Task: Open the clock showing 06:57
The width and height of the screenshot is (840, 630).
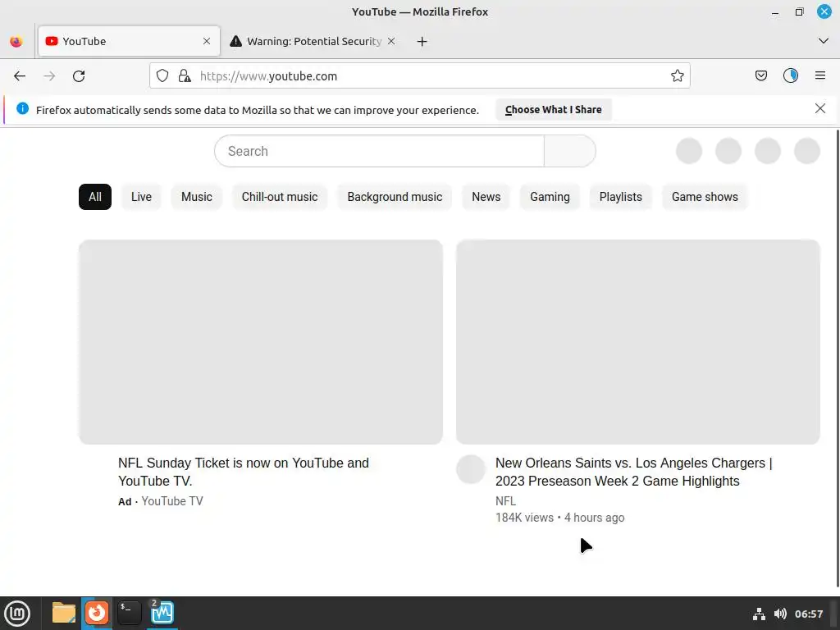Action: pos(809,614)
